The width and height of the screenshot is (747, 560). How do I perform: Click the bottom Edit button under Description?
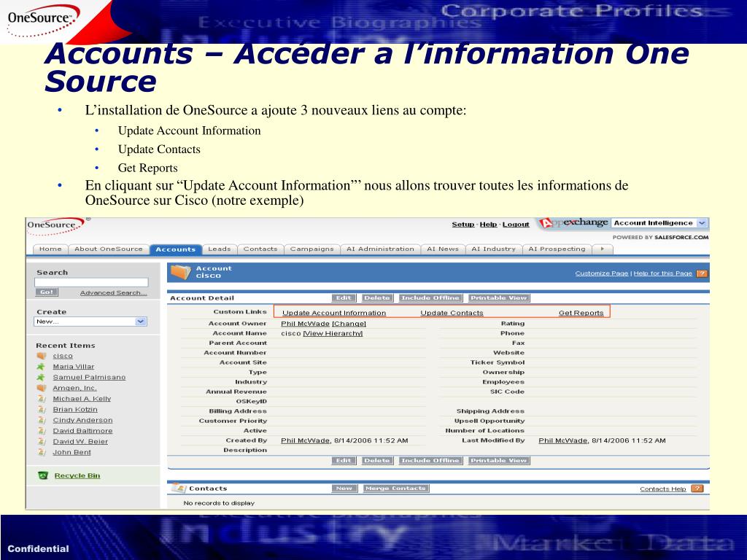[344, 461]
